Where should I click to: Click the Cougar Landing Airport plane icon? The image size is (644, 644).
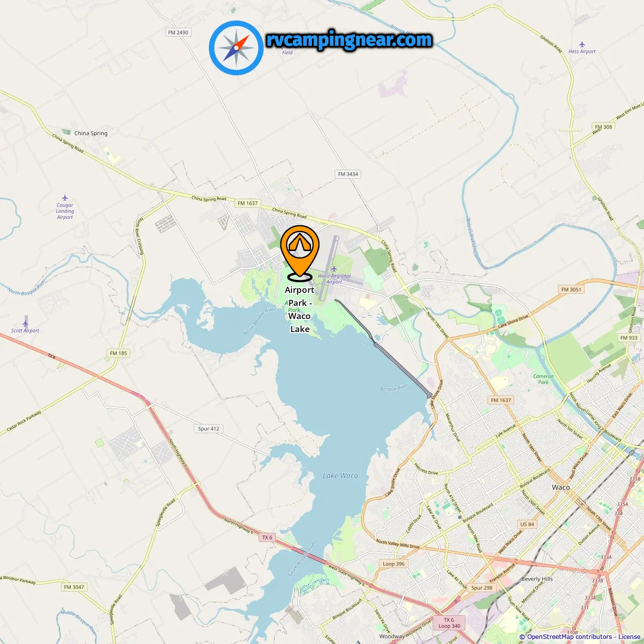(x=65, y=198)
